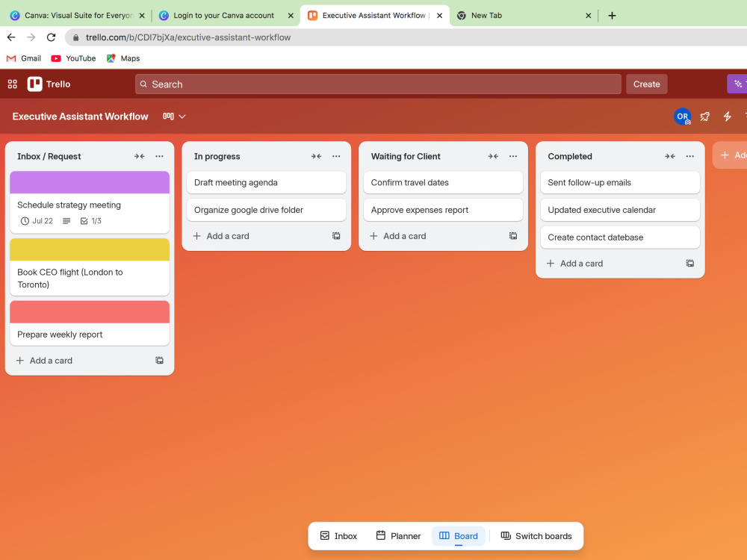Open a new browser tab with plus

tap(613, 15)
